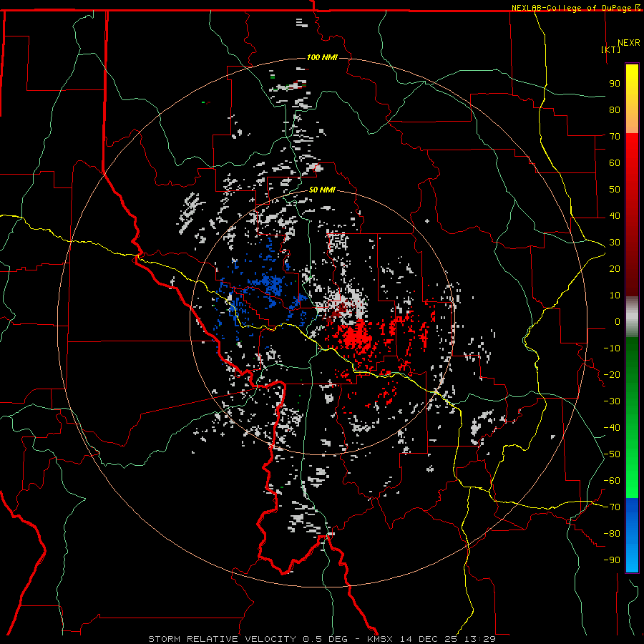Click the -30 value on the velocity scale
Viewport: 644px width, 644px height.
pyautogui.click(x=612, y=401)
